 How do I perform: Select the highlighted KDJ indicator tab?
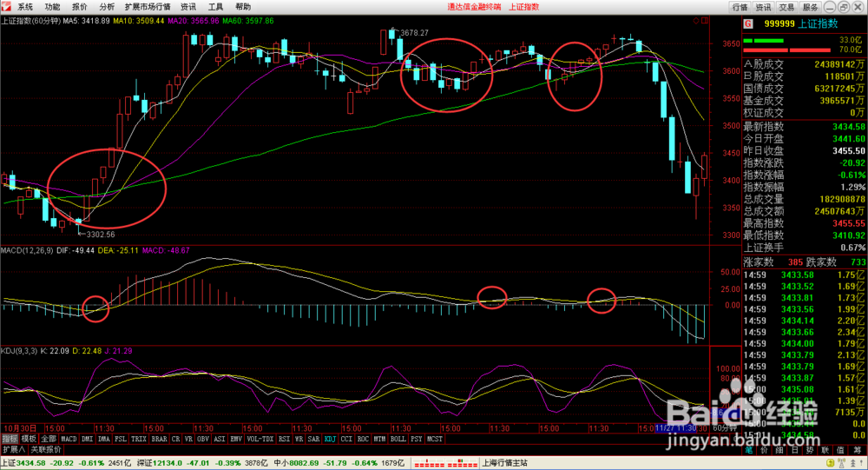[x=330, y=439]
